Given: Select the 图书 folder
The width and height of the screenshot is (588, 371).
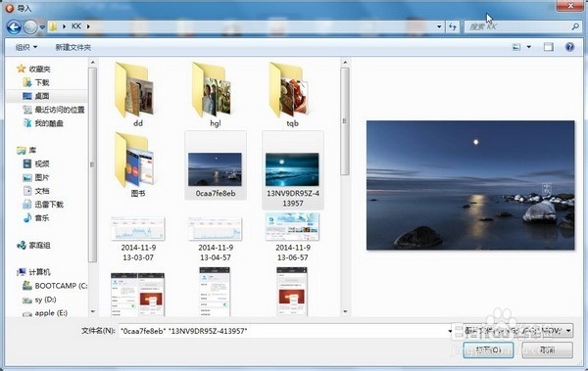Looking at the screenshot, I should pyautogui.click(x=137, y=164).
